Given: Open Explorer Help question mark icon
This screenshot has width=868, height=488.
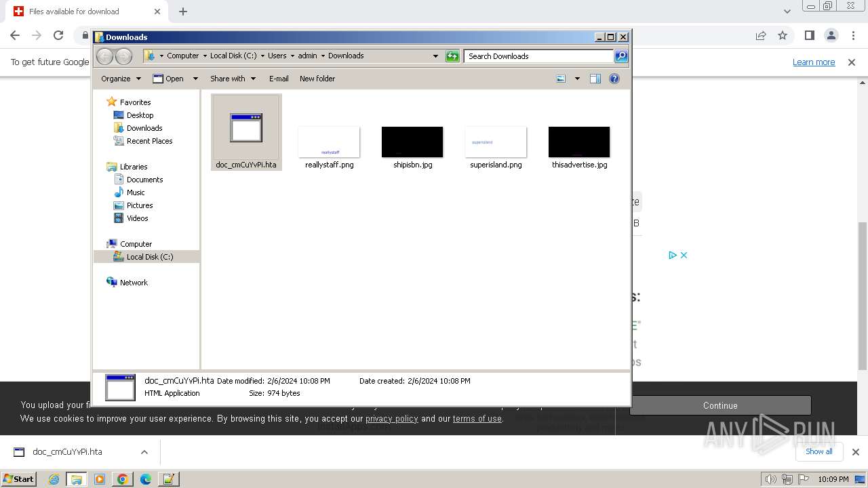Looking at the screenshot, I should point(614,79).
